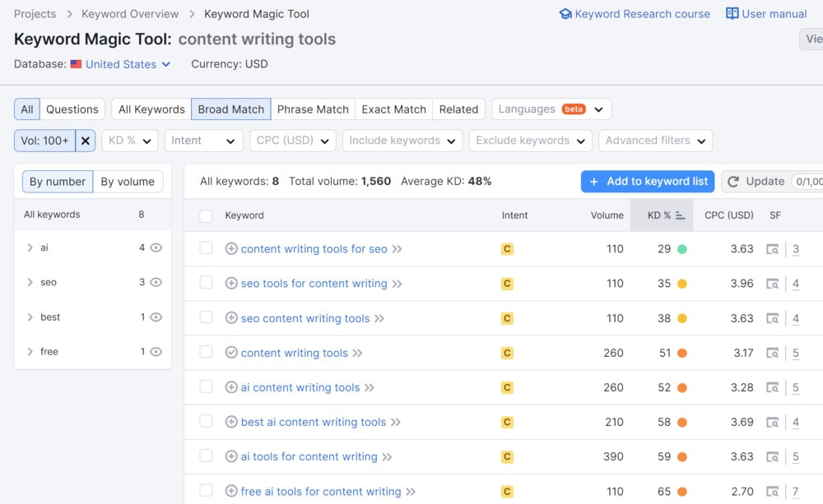
Task: Go to the Keyword Overview breadcrumb link
Action: click(130, 14)
